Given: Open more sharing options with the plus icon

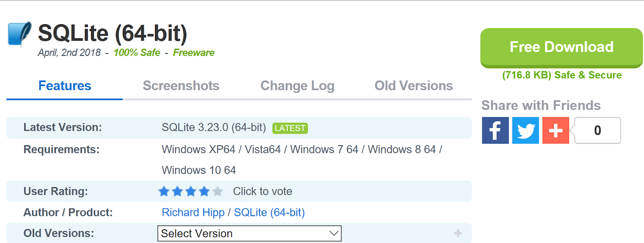Looking at the screenshot, I should click(555, 130).
